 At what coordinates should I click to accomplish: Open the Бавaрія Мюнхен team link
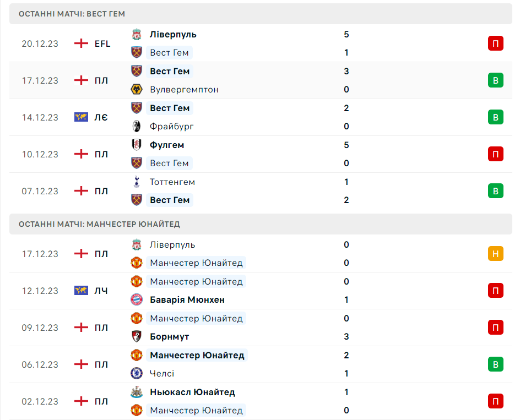click(187, 299)
